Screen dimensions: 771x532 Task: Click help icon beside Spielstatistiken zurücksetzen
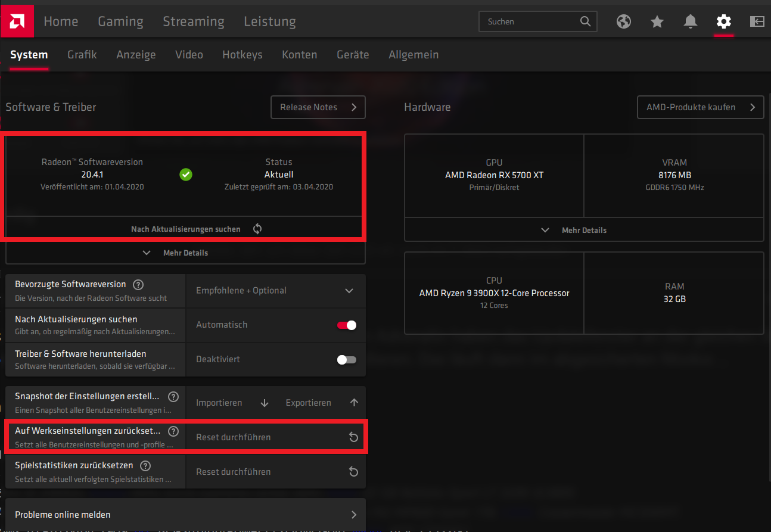tap(145, 466)
